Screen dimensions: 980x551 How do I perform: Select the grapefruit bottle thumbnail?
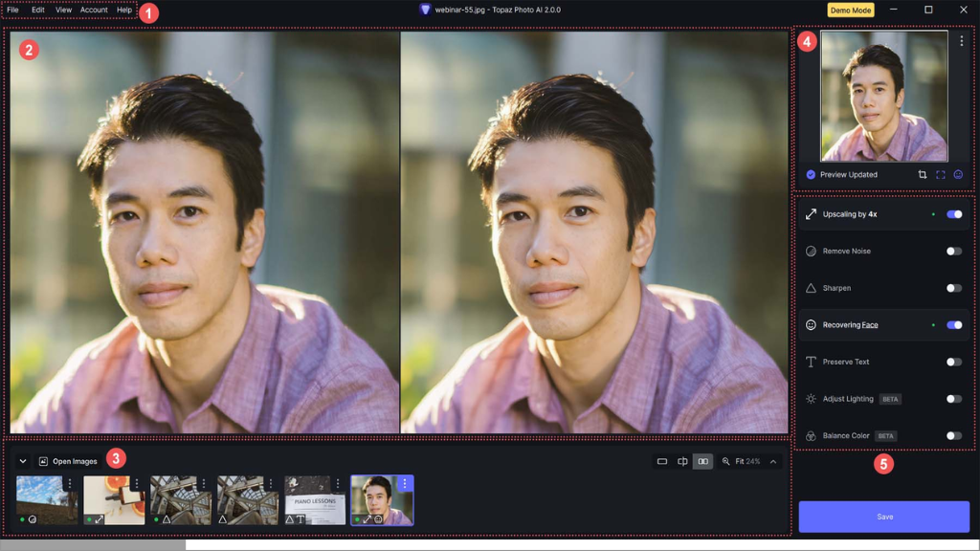114,499
